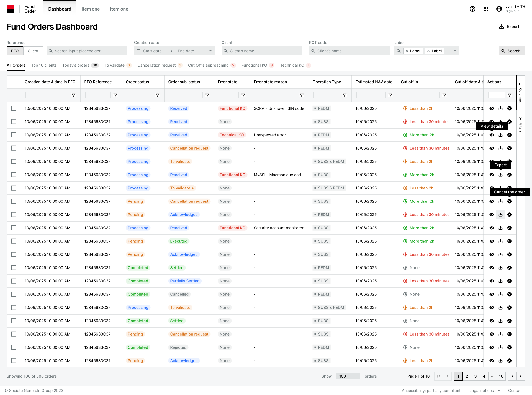This screenshot has width=532, height=395.
Task: Remove the first Label chip
Action: click(x=407, y=51)
